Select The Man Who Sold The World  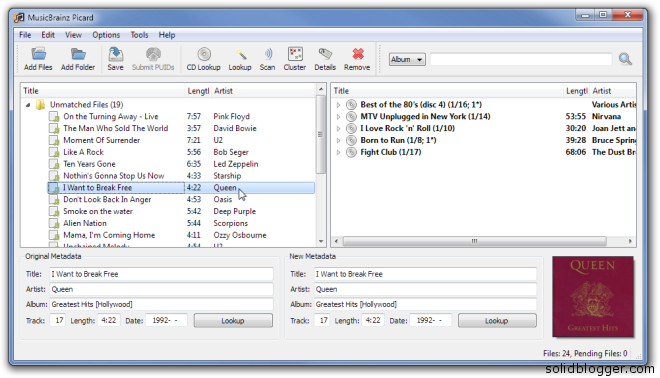(115, 128)
